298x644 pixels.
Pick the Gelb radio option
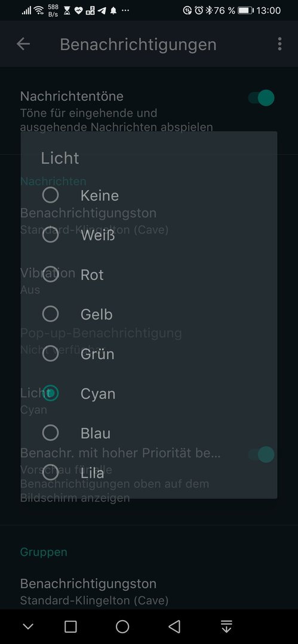(x=51, y=314)
